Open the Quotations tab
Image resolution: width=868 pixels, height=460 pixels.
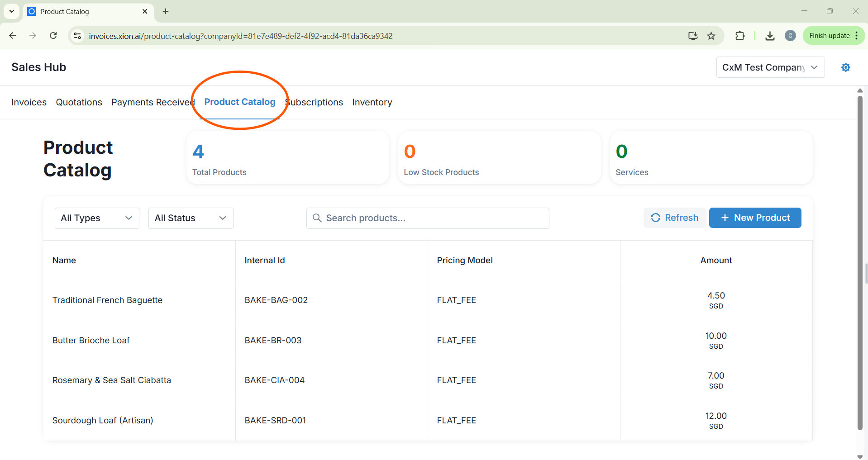79,102
